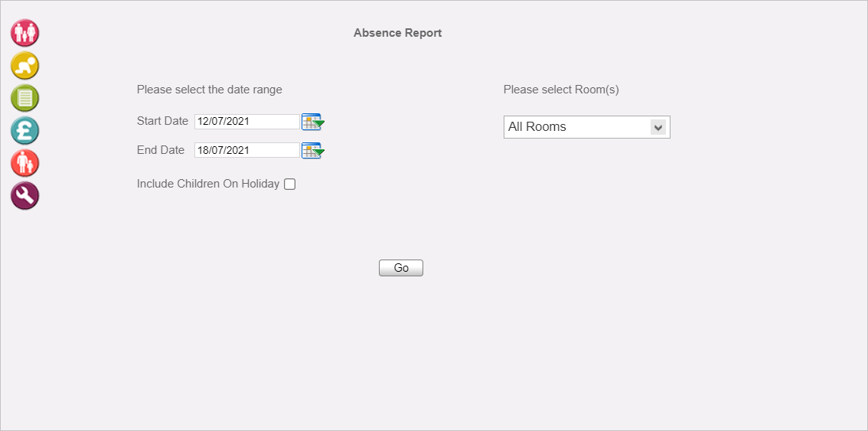Open the pink family icon in the sidebar

tap(25, 33)
